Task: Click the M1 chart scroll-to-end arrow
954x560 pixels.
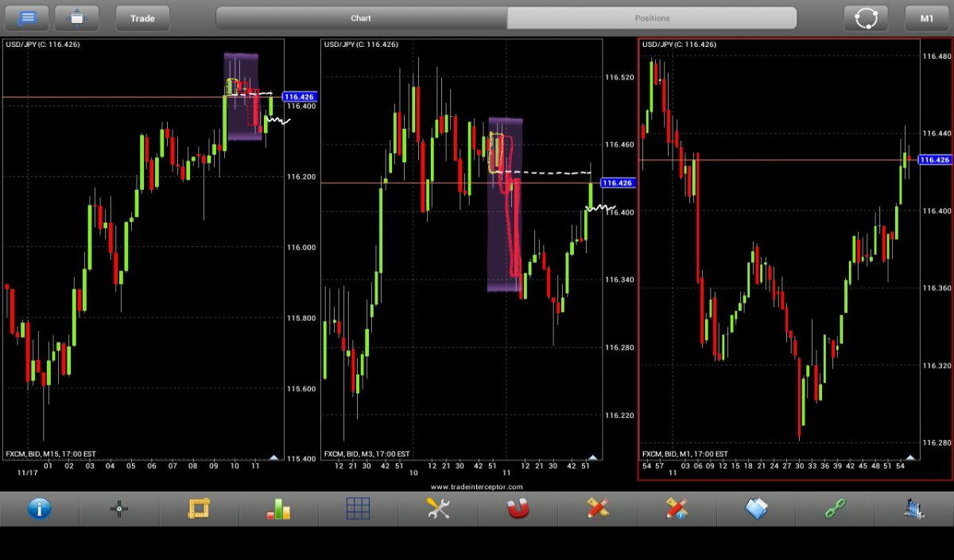Action: point(911,458)
